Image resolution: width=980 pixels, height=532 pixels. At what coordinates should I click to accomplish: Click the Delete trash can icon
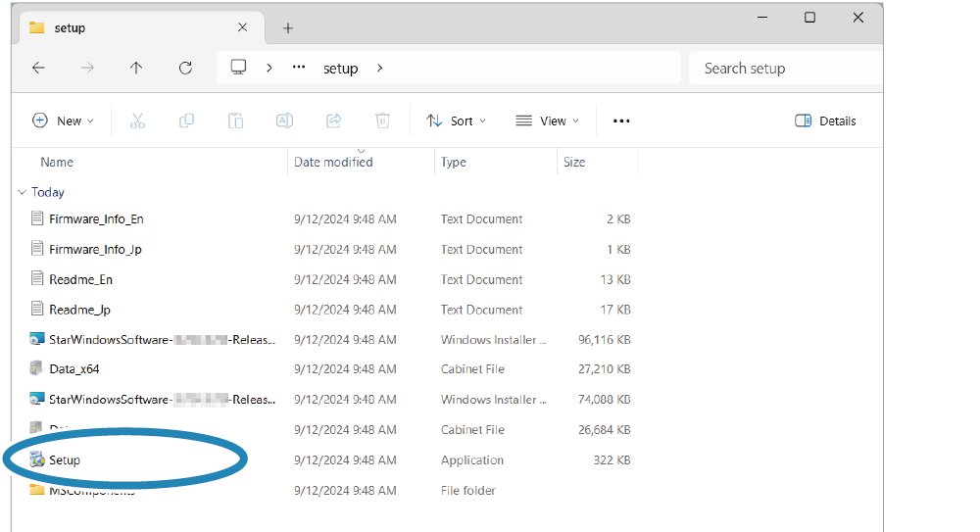tap(382, 121)
